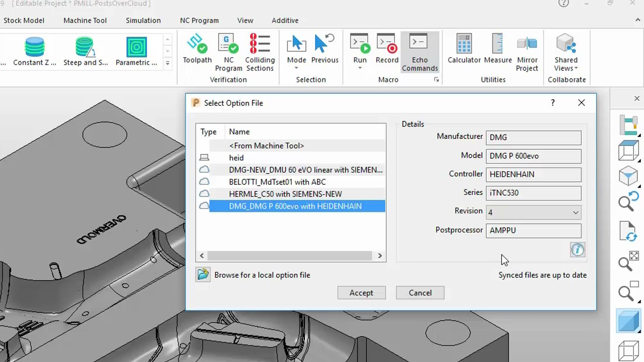Click the dialog help question mark
This screenshot has height=362, width=644.
(553, 103)
